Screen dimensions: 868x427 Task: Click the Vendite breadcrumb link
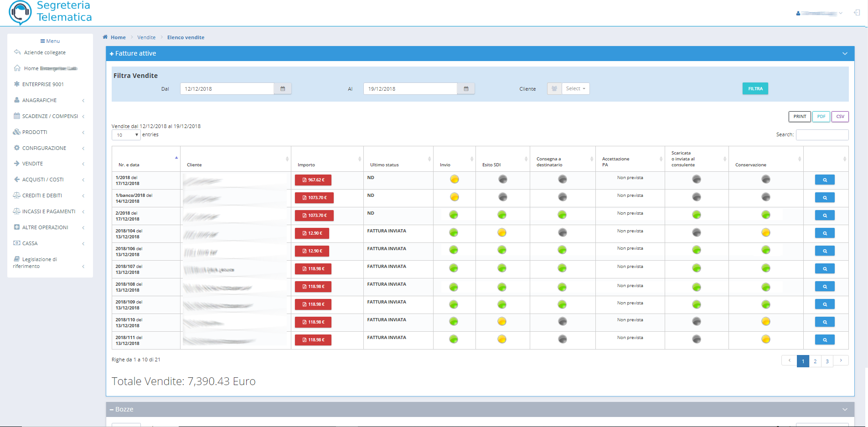click(146, 37)
